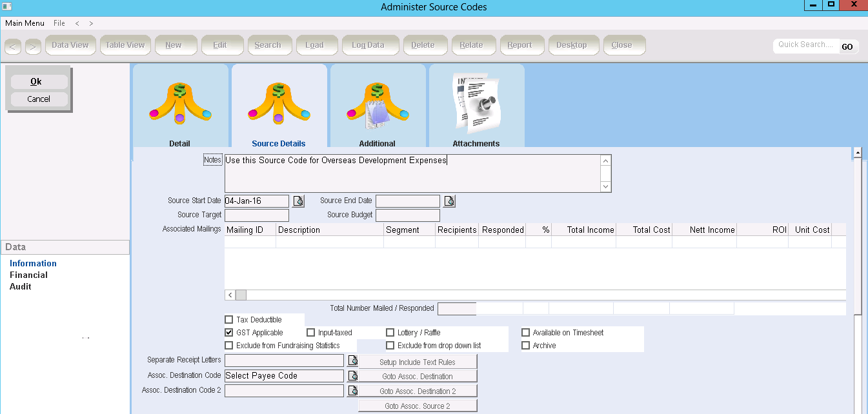Click the Table View toolbar button

tap(125, 45)
